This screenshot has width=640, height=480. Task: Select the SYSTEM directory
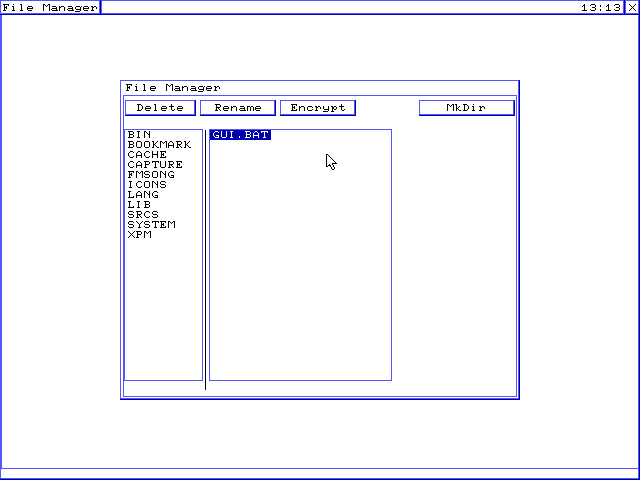[151, 225]
